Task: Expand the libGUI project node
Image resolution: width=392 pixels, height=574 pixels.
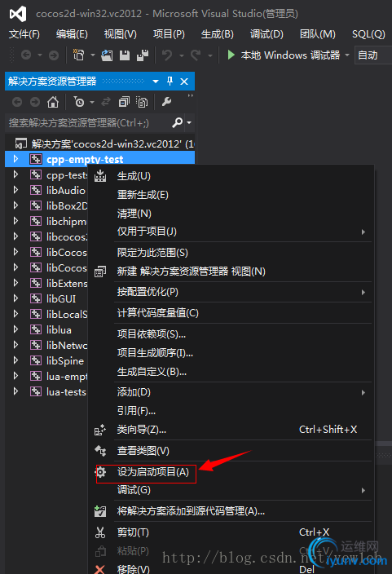Action: coord(15,298)
